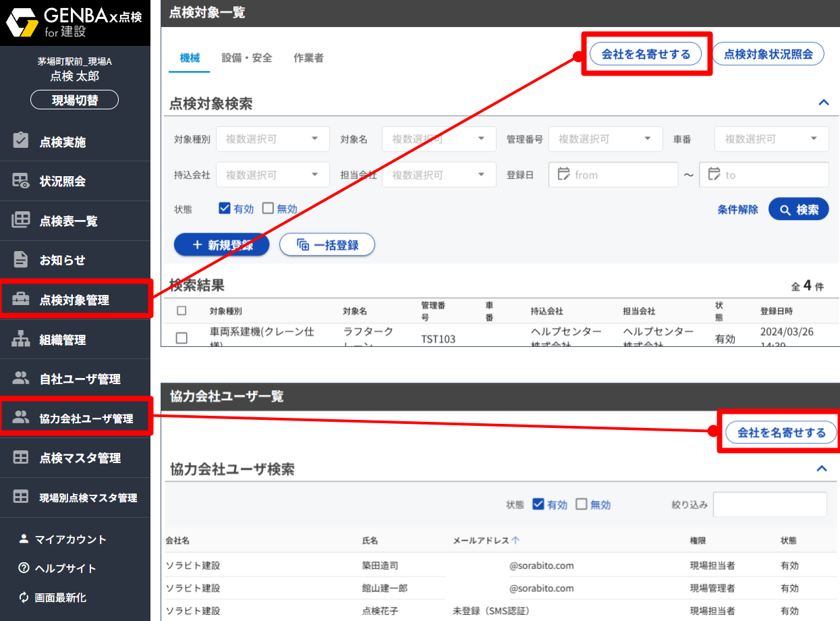
Task: Collapse the 点検対象検索 section chevron
Action: (x=823, y=103)
